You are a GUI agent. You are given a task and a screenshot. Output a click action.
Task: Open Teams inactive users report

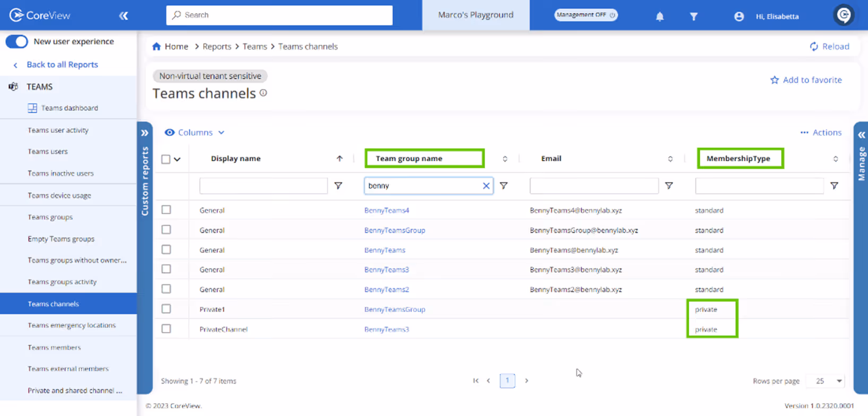pos(60,174)
